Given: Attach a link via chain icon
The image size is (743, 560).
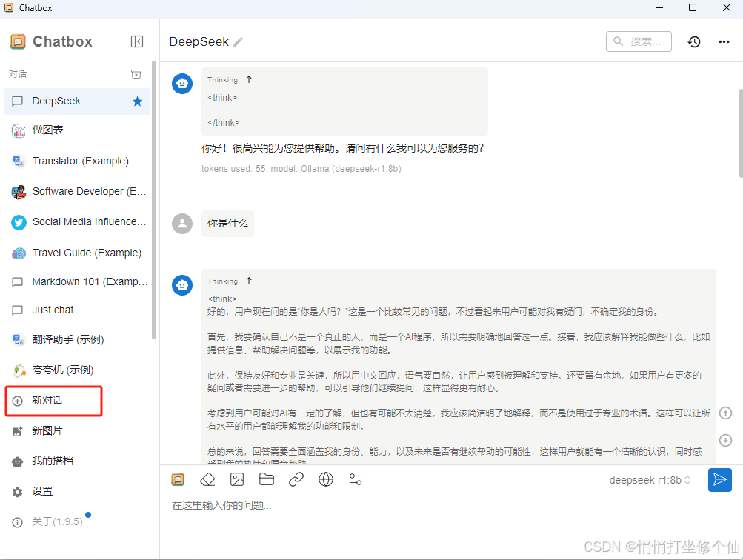Looking at the screenshot, I should [296, 480].
